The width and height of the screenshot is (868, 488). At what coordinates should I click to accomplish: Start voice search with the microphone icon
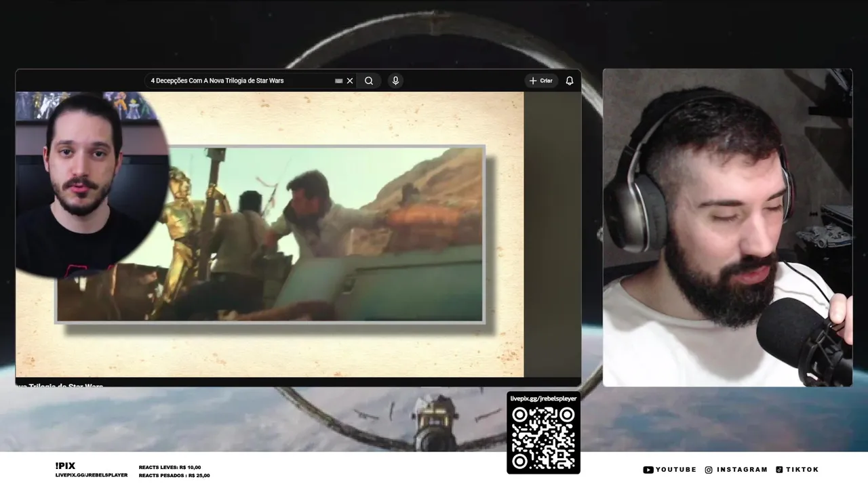(395, 81)
